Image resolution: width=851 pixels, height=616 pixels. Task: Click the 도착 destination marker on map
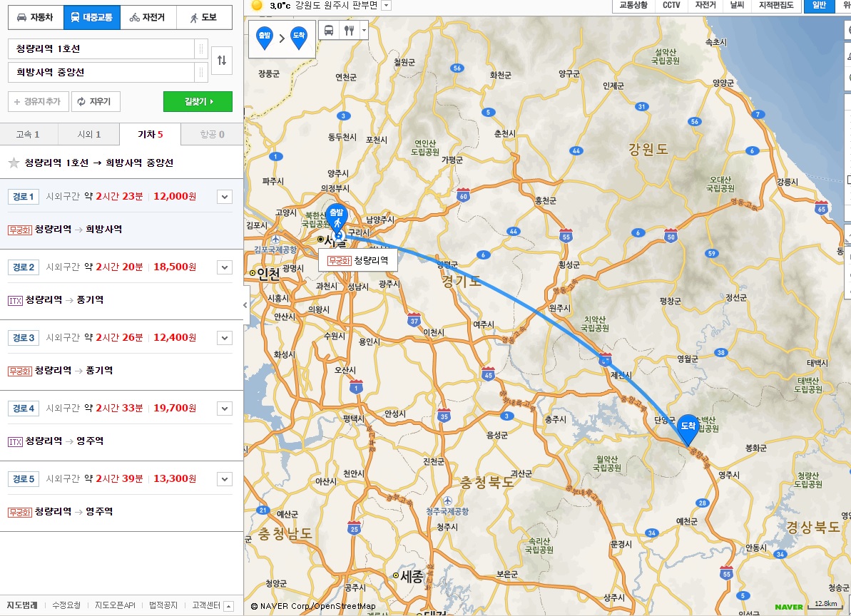coord(688,429)
